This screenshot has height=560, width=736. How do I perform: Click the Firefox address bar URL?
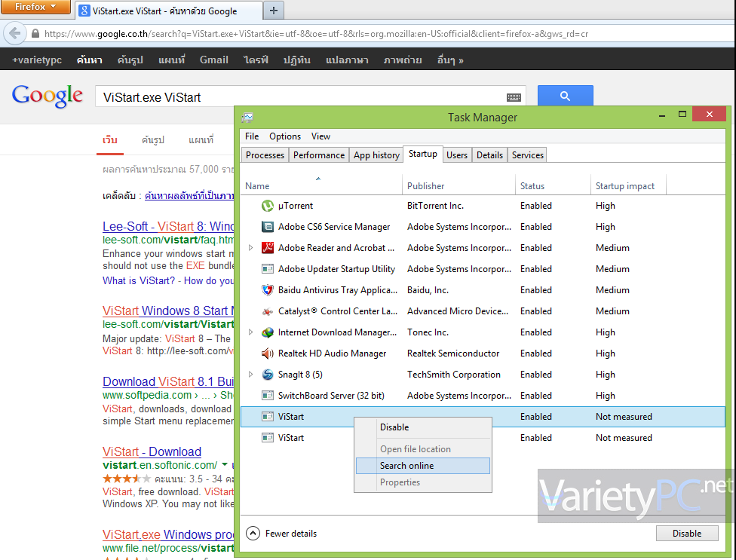point(316,34)
